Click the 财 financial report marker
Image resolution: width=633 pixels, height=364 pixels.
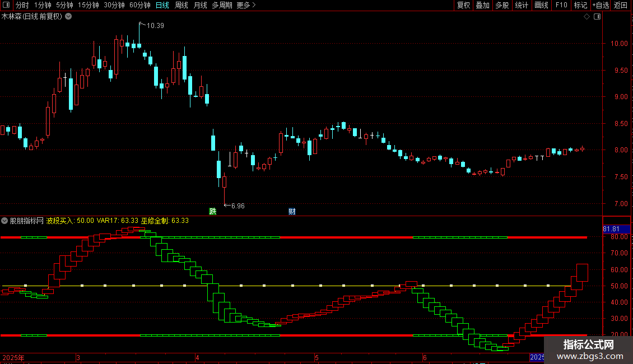coord(292,212)
